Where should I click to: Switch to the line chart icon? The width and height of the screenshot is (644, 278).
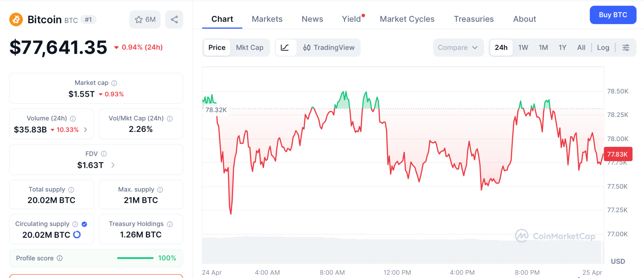285,47
